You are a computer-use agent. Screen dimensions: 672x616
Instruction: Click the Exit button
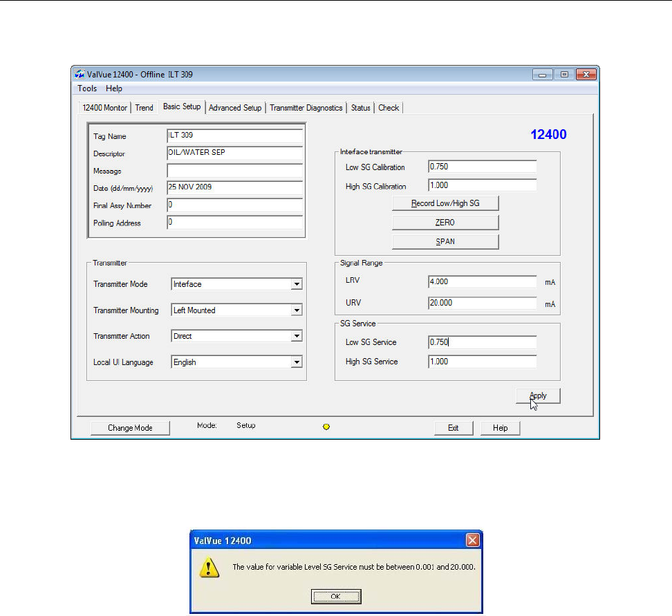pos(454,428)
